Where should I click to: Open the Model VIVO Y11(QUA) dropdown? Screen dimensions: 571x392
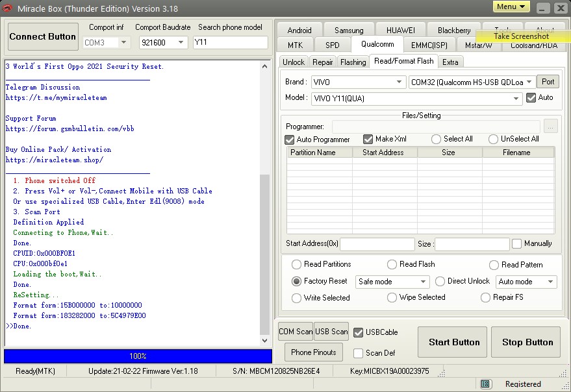point(416,98)
